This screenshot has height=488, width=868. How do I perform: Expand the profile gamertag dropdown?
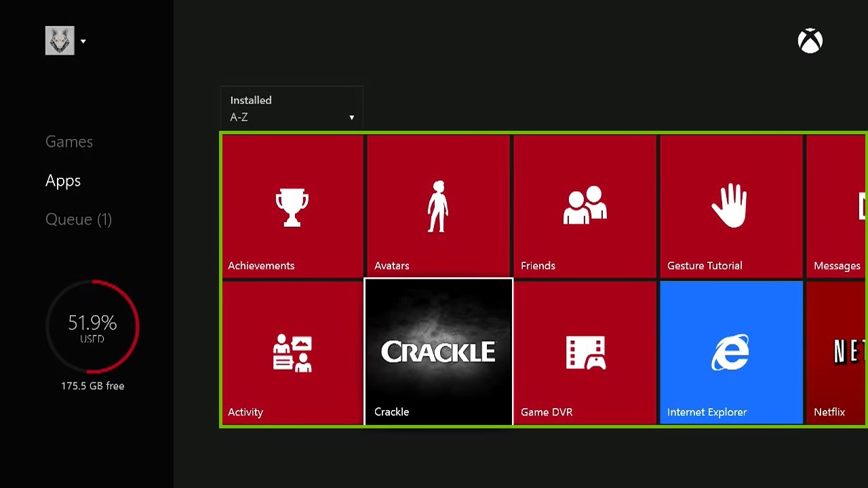[x=83, y=41]
